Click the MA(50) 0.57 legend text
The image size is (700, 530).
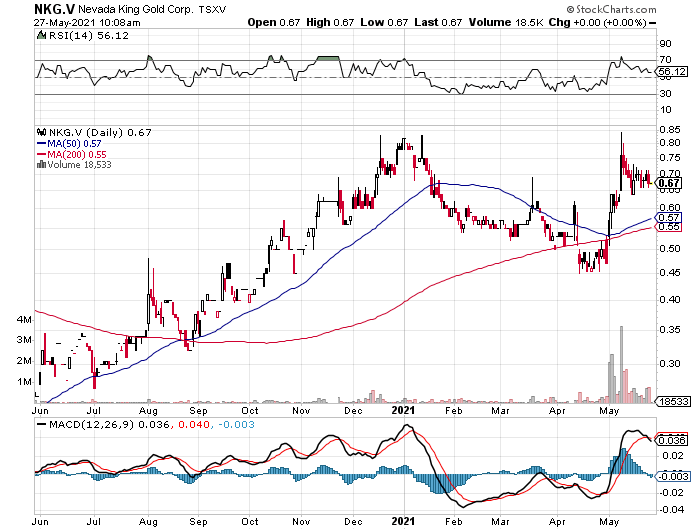coord(74,144)
